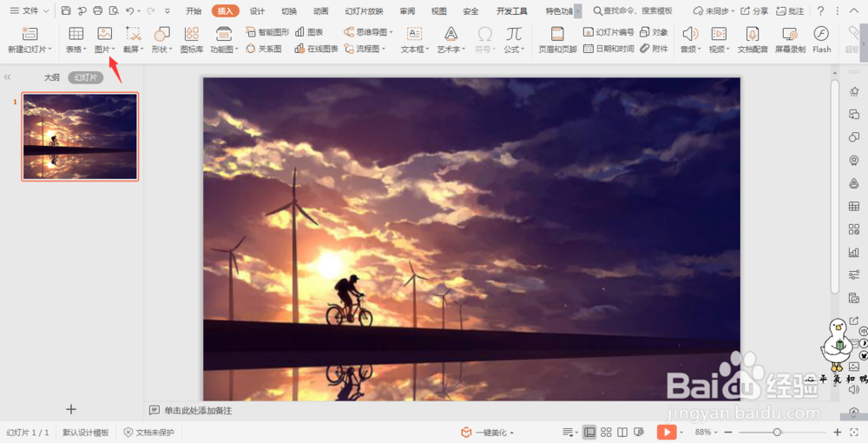Switch panel to 大纲 outline view

(51, 77)
